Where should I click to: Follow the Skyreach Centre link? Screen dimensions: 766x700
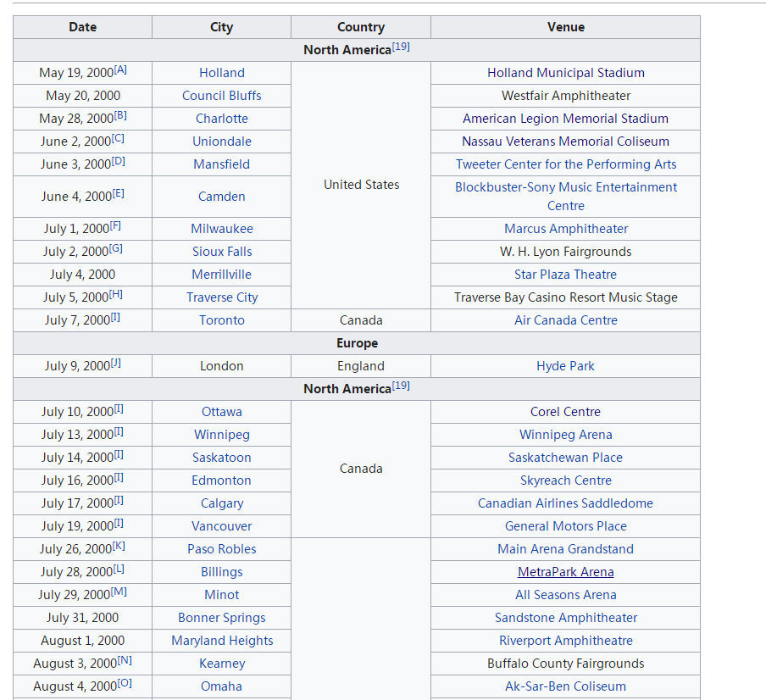tap(566, 481)
